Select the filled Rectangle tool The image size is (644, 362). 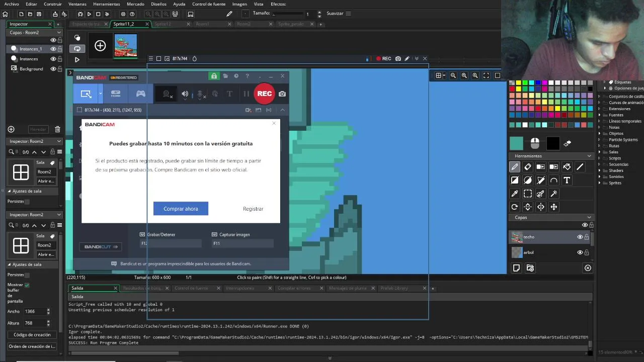coord(515,180)
